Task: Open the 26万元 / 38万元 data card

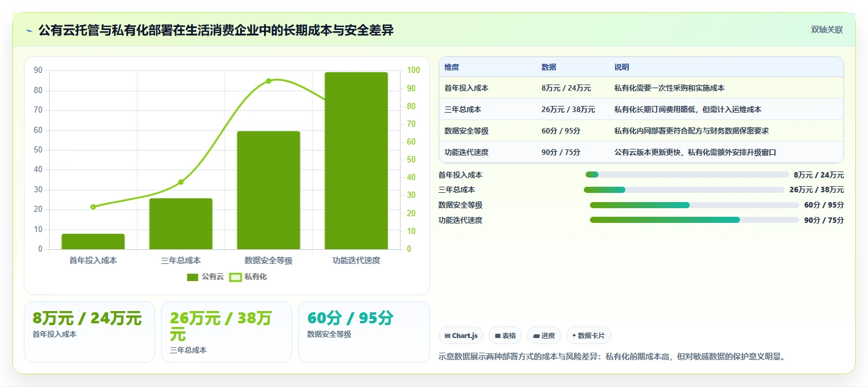Action: [227, 332]
